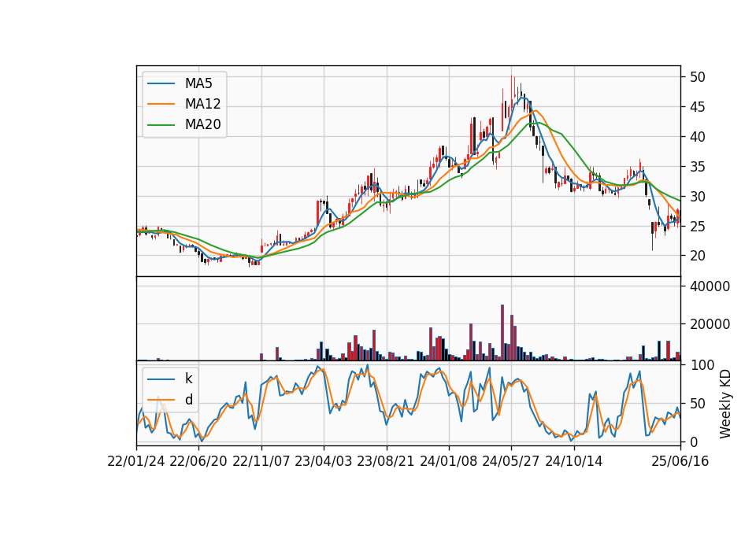Click price axis value 30
The height and width of the screenshot is (543, 756).
tap(697, 197)
